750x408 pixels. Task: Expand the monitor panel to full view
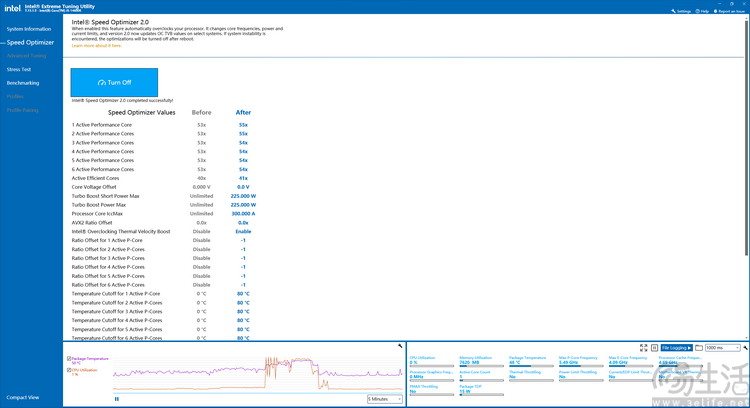[643, 348]
